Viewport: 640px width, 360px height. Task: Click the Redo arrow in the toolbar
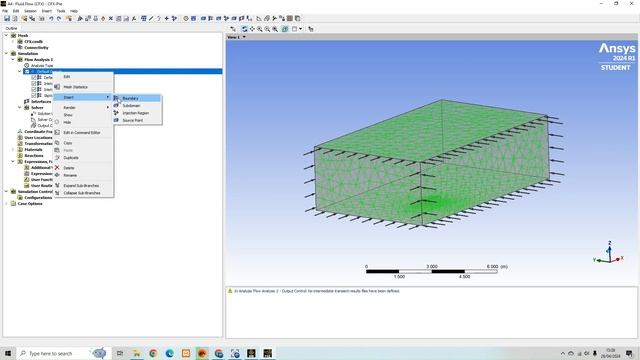[x=59, y=18]
